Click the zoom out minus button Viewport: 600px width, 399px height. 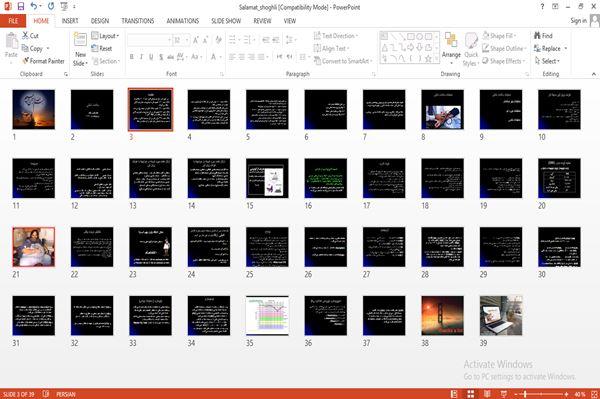point(515,394)
